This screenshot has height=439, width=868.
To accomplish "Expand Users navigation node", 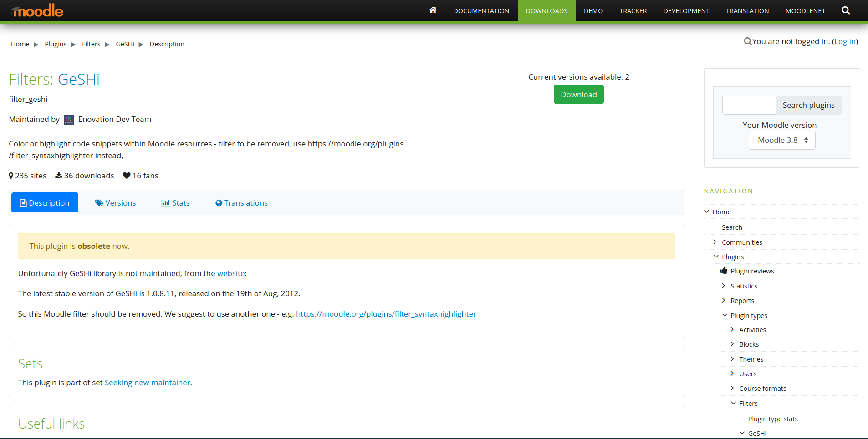I will coord(732,373).
